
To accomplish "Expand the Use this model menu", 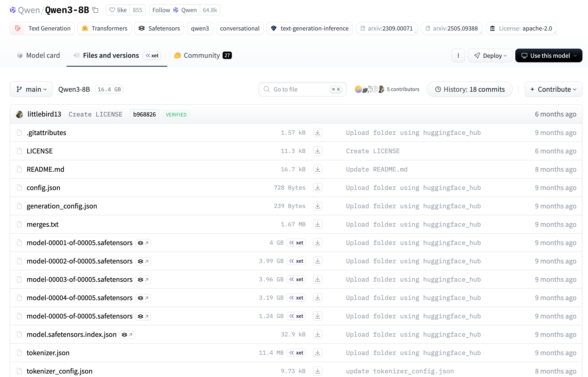I will [549, 55].
